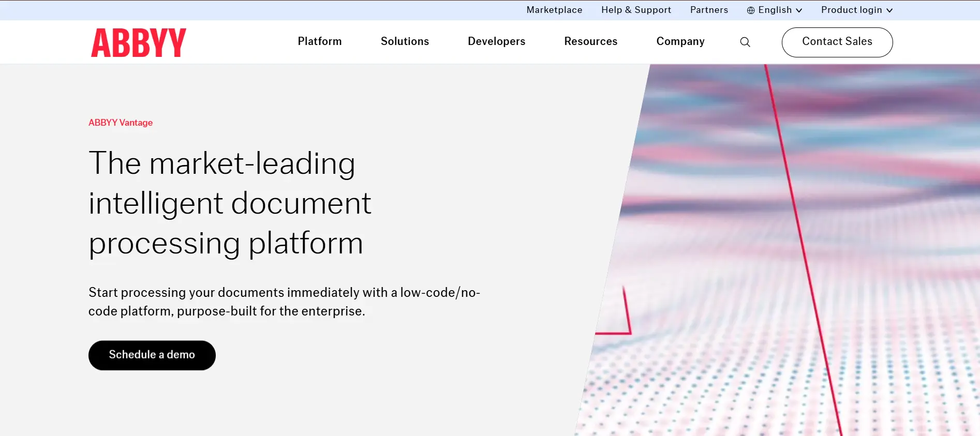Click the red ABBYY Vantage label
Viewport: 980px width, 436px height.
pyautogui.click(x=121, y=123)
